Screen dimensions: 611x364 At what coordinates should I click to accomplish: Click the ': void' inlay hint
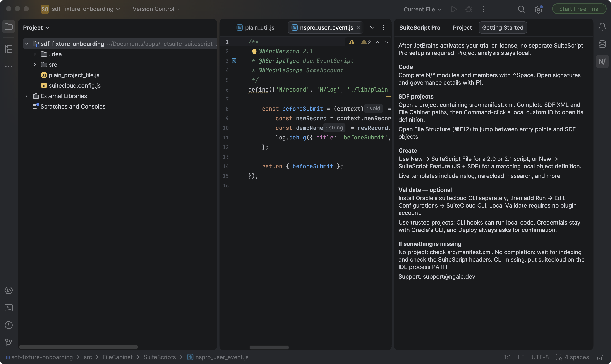[373, 109]
